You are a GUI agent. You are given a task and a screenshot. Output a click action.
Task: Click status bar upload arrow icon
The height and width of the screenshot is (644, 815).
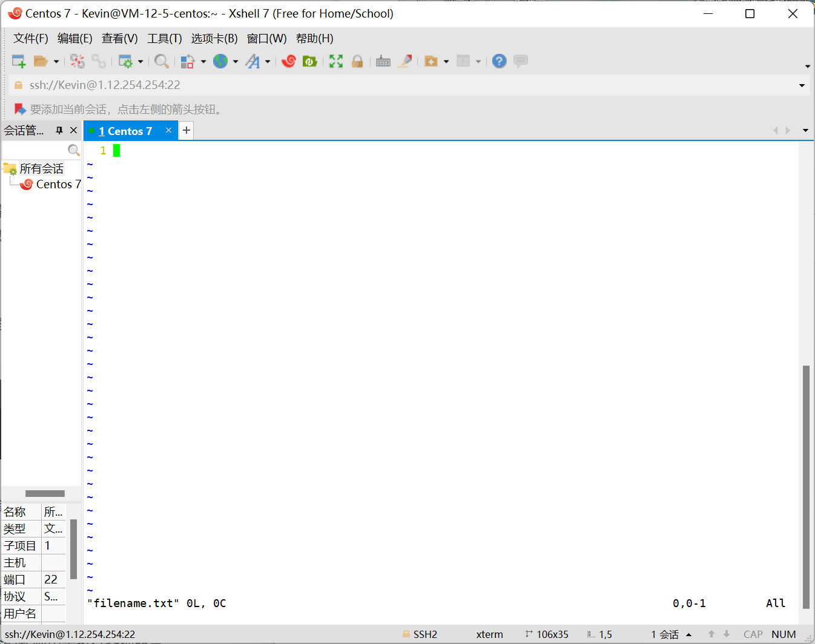coord(711,634)
